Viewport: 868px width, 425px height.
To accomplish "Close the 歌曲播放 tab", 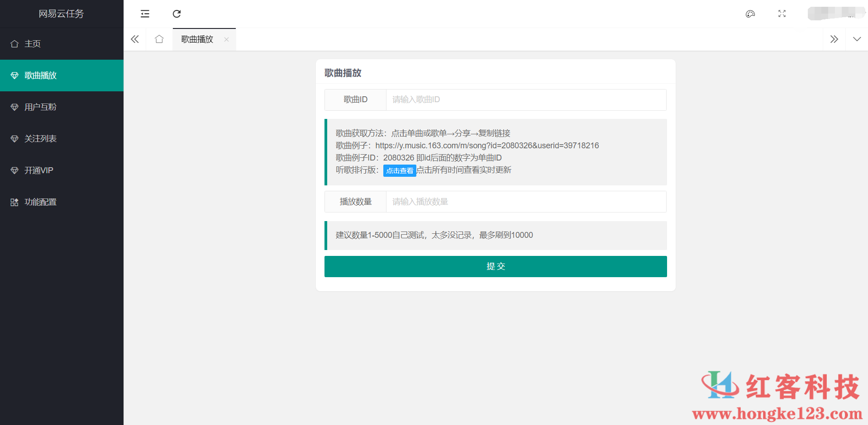I will 226,40.
